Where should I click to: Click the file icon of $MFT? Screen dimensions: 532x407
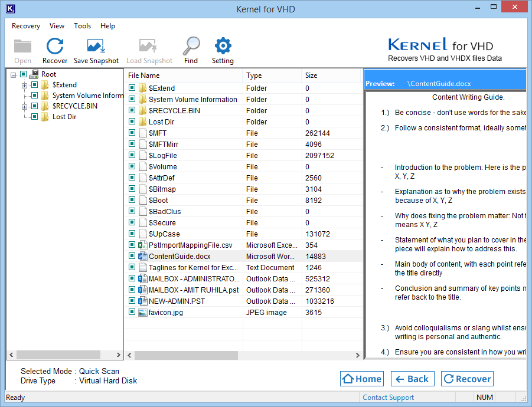click(x=142, y=133)
